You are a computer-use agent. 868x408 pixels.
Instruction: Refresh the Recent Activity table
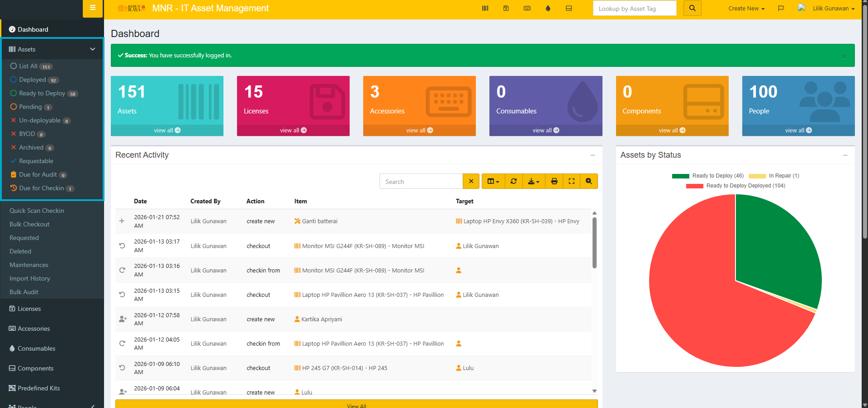point(513,181)
